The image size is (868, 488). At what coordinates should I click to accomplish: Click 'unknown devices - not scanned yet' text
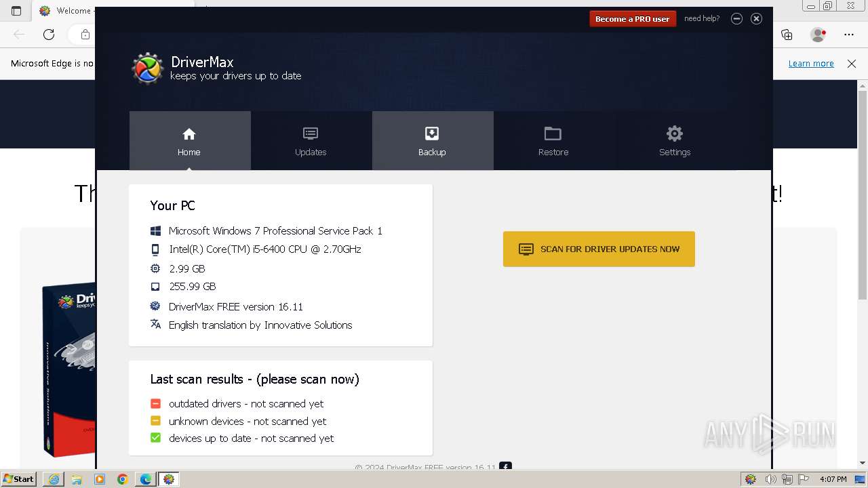pos(248,421)
